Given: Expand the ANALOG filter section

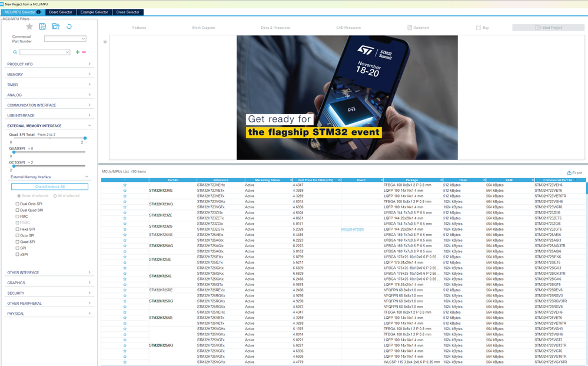Looking at the screenshot, I should click(x=49, y=95).
